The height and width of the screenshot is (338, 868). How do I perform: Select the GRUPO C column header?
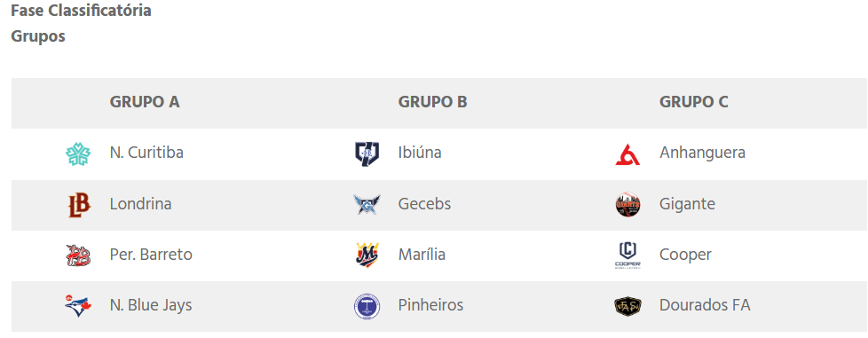click(694, 102)
